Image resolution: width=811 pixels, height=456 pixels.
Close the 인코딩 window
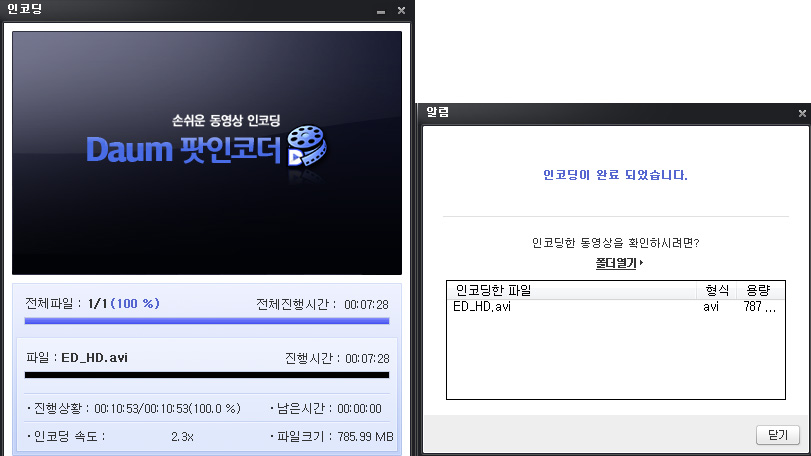(x=401, y=10)
